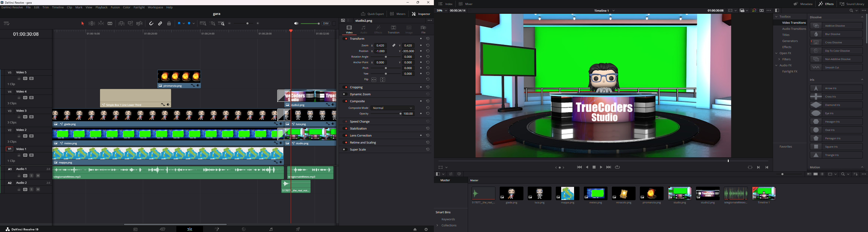The width and height of the screenshot is (868, 232).
Task: Click the Custom Zoom icon
Action: coord(221,23)
